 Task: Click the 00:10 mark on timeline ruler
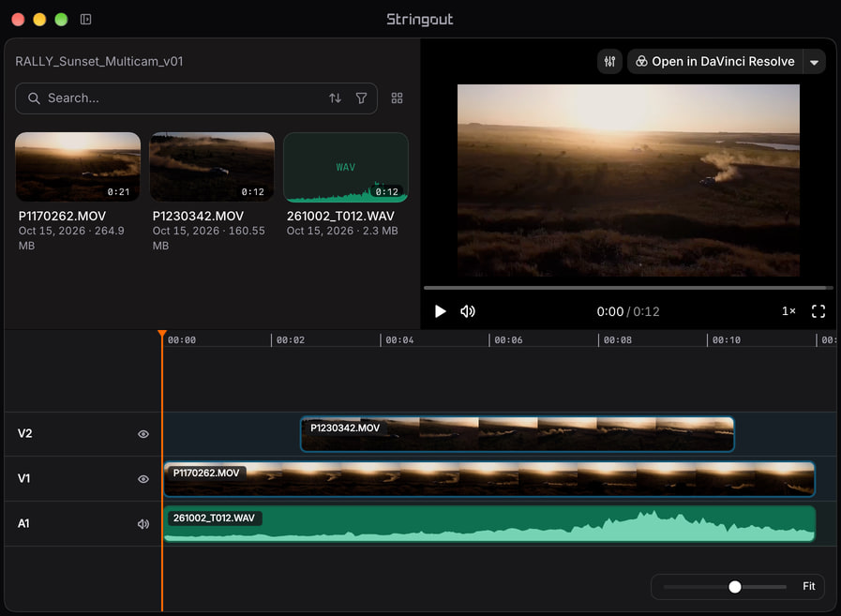(x=727, y=340)
